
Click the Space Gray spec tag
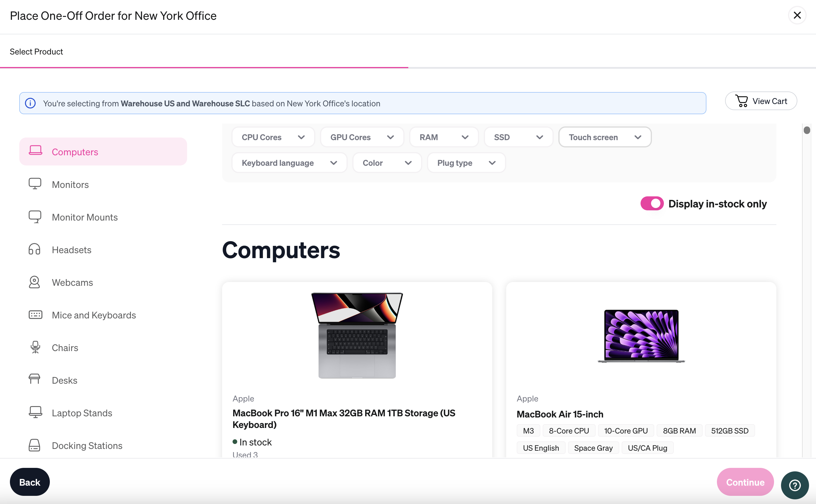pyautogui.click(x=593, y=448)
